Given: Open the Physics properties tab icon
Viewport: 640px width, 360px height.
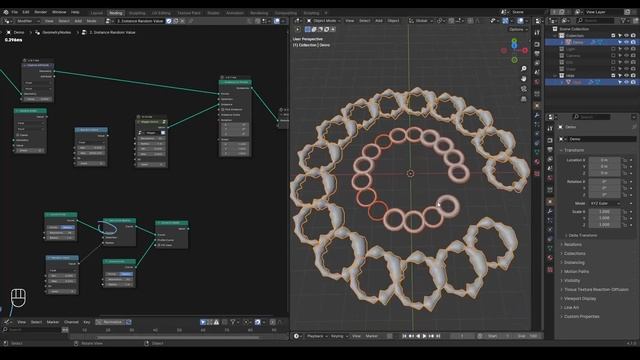Looking at the screenshot, I should 550,230.
